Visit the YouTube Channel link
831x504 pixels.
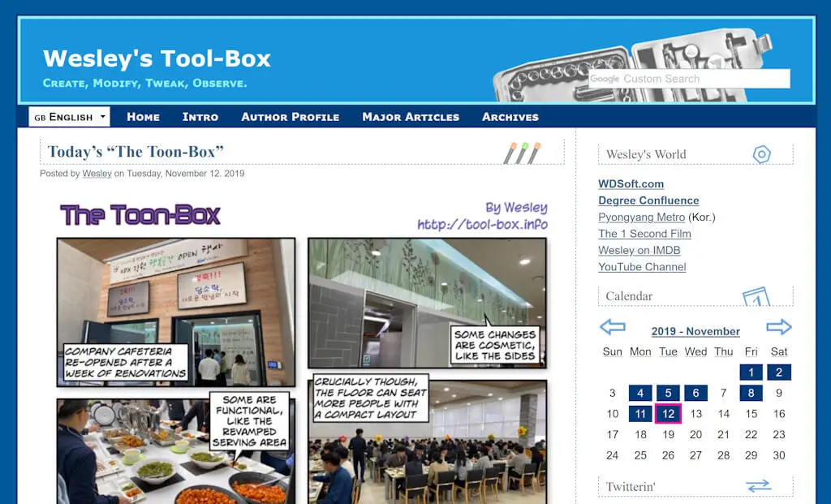click(x=642, y=267)
